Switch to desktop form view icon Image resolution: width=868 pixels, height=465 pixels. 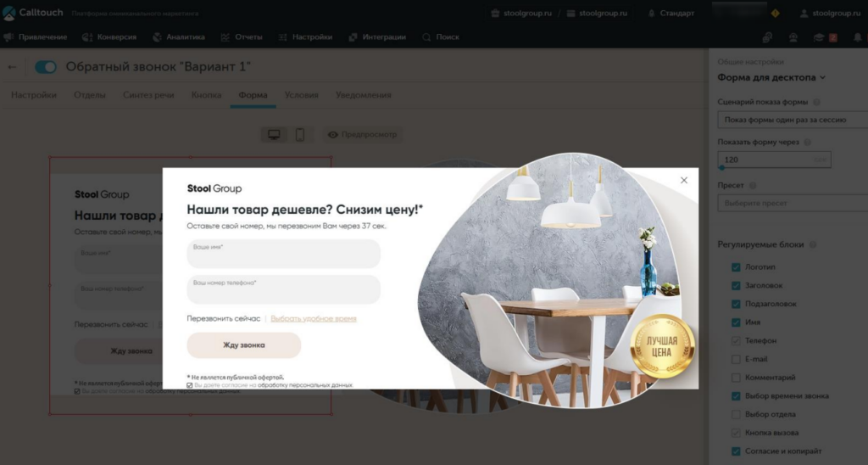click(274, 135)
